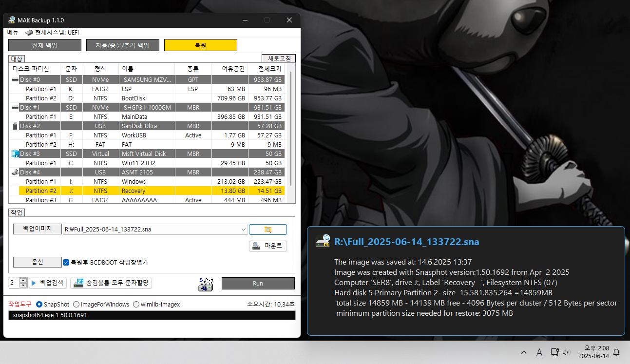Viewport: 630px width, 364px height.
Task: Open the 메뉴 menu
Action: 13,32
